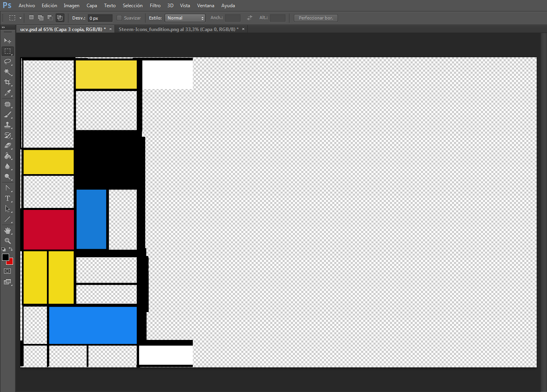Select the Healing/Patch tool
547x392 pixels.
[x=8, y=104]
